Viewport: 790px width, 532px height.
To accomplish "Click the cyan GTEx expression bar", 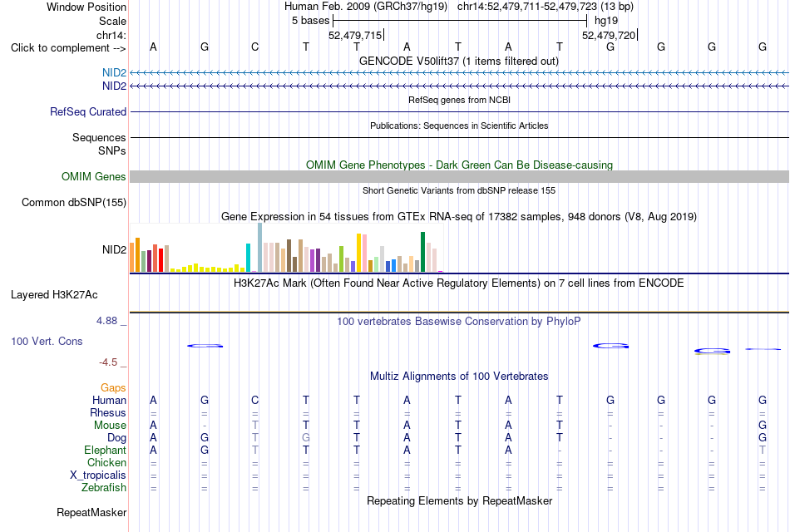I will [249, 258].
